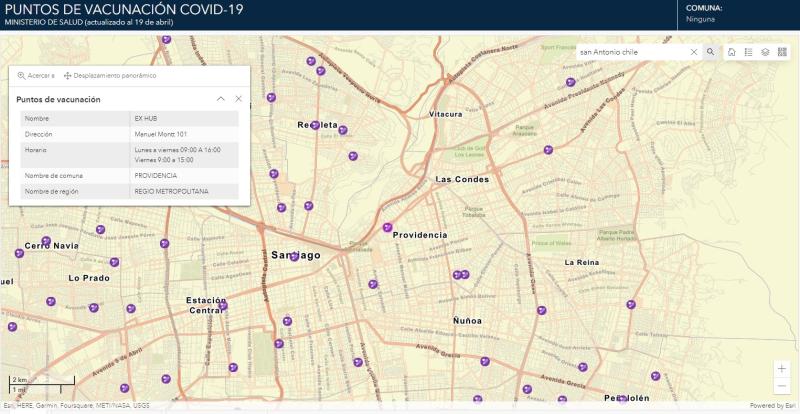This screenshot has height=414, width=800.
Task: Zoom out with the minus button
Action: pos(782,386)
